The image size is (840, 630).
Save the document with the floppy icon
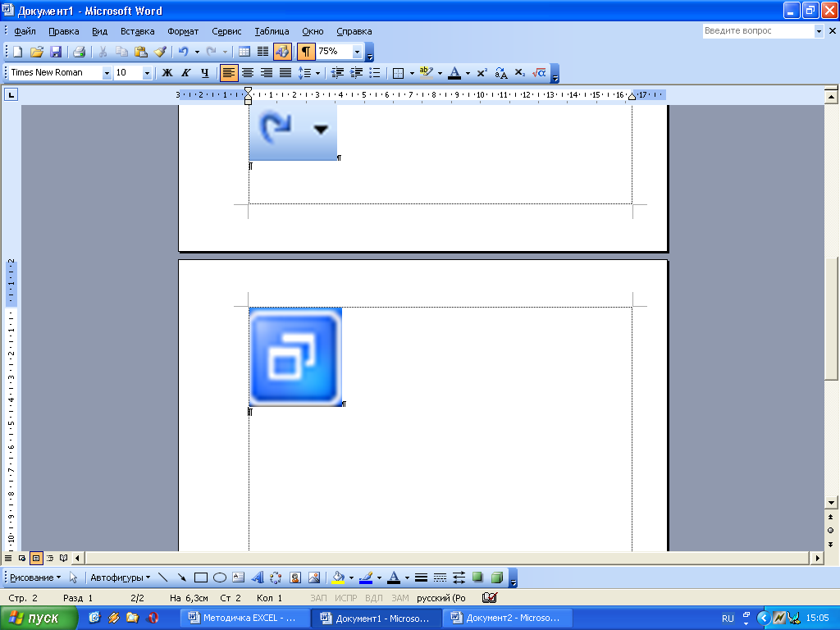pyautogui.click(x=56, y=52)
